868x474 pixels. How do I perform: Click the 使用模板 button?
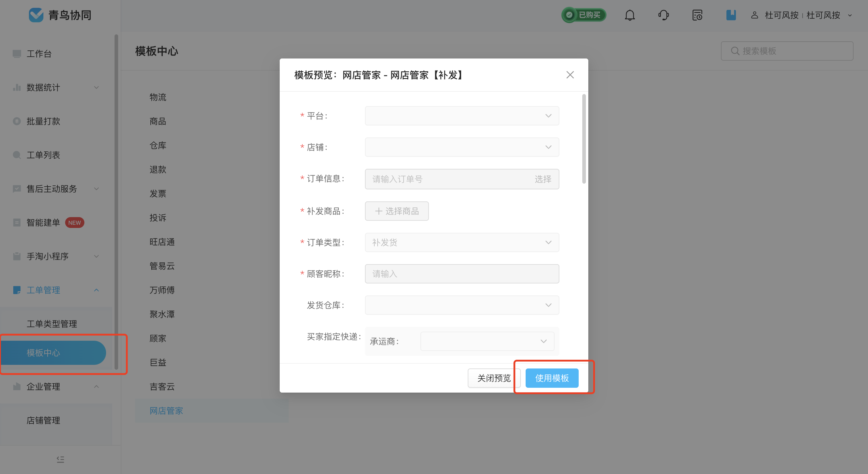coord(552,378)
